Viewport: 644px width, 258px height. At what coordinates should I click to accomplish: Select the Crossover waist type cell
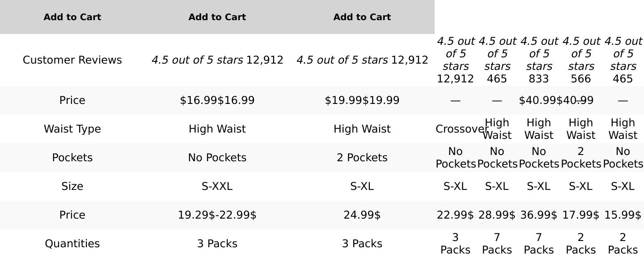pyautogui.click(x=455, y=129)
